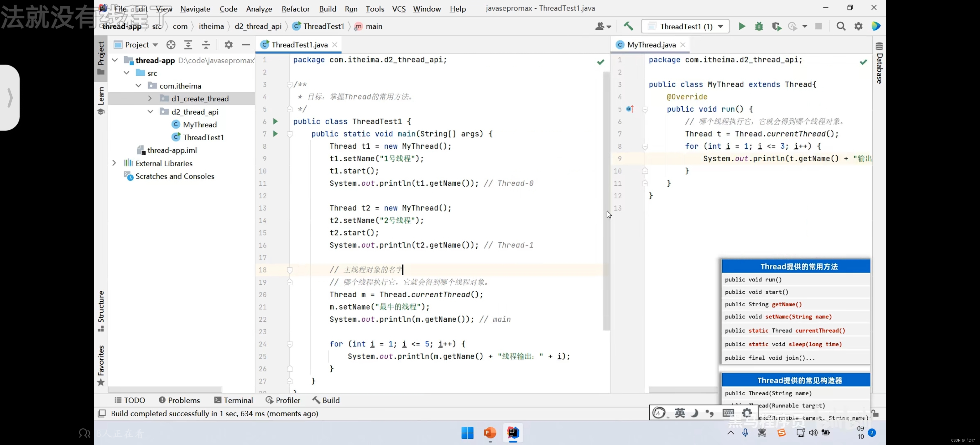The width and height of the screenshot is (980, 445).
Task: Click the JetBrains Toolbox colorful icon
Action: [x=876, y=26]
